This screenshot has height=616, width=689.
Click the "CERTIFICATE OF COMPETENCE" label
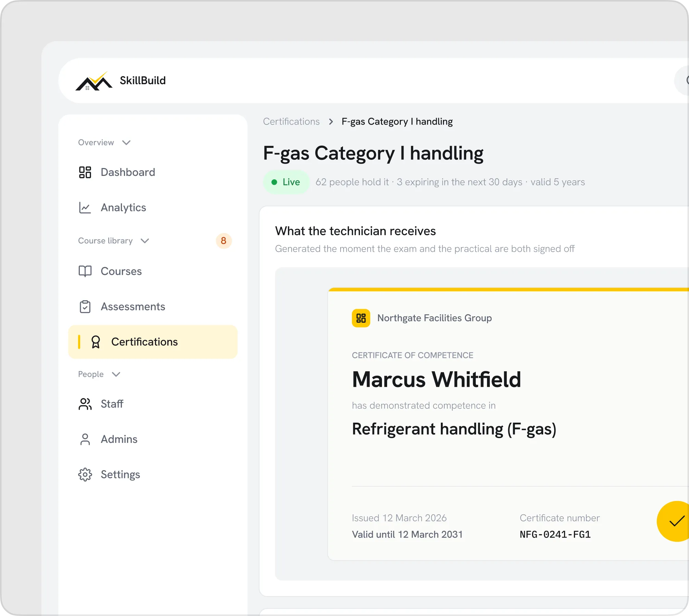pos(412,355)
